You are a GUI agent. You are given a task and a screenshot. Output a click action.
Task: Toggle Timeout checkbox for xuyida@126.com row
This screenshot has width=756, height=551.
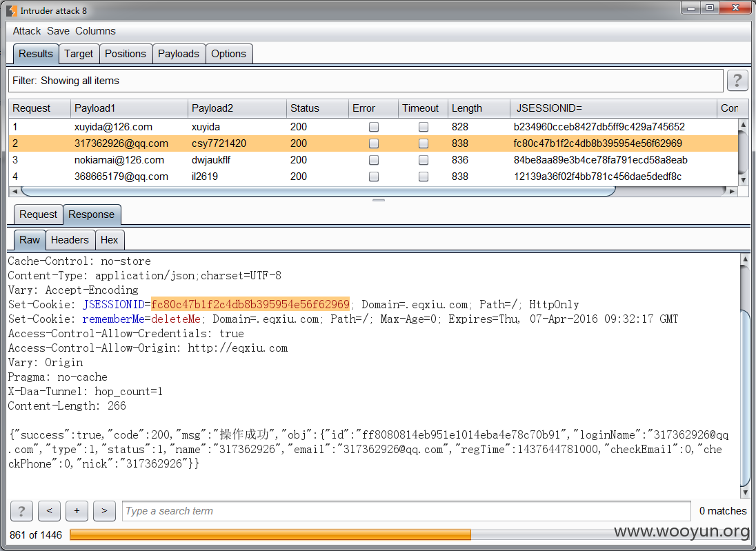pyautogui.click(x=424, y=127)
